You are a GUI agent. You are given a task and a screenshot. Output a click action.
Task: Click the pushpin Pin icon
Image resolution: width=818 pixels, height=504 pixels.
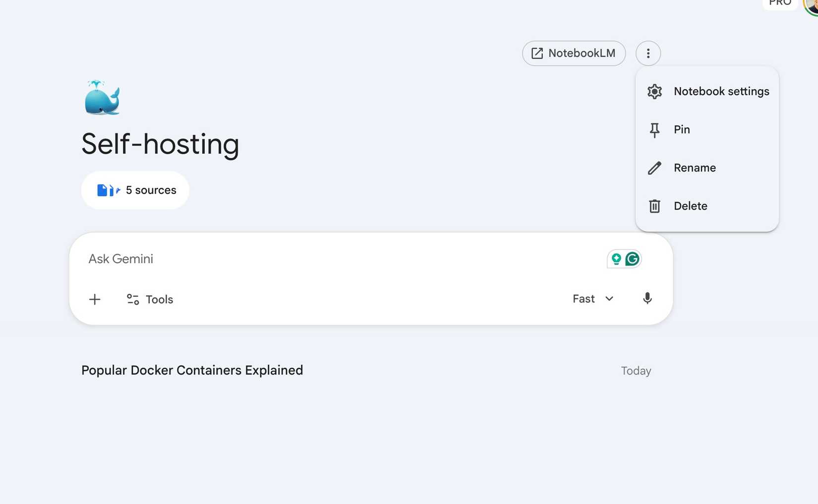pos(654,130)
